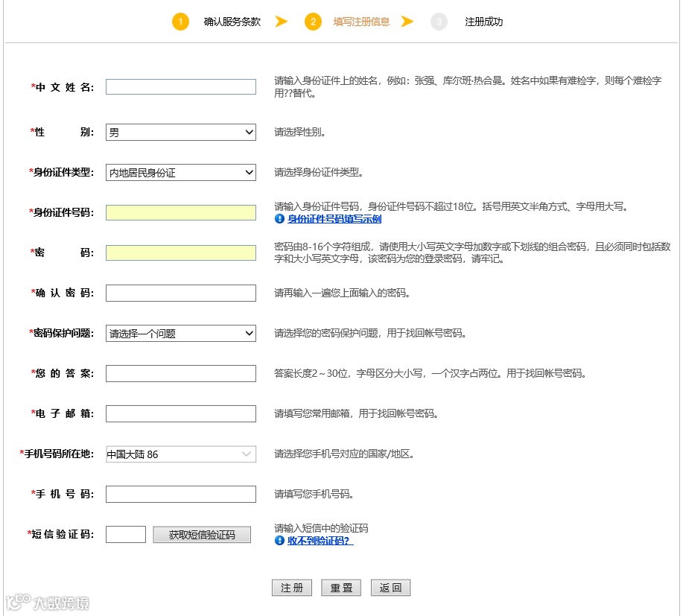Open the 性别 dropdown showing 男

[181, 132]
